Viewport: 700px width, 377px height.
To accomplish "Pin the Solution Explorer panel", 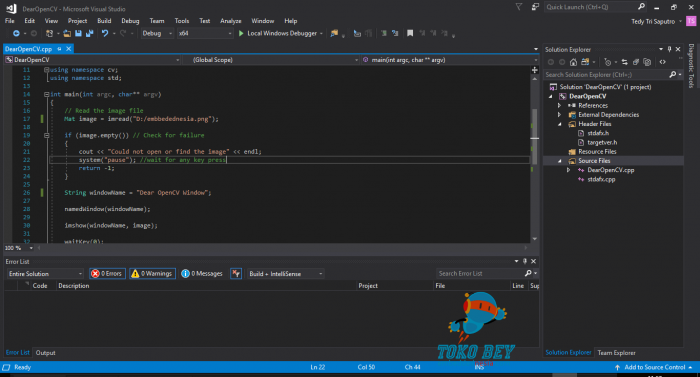I will [669, 49].
